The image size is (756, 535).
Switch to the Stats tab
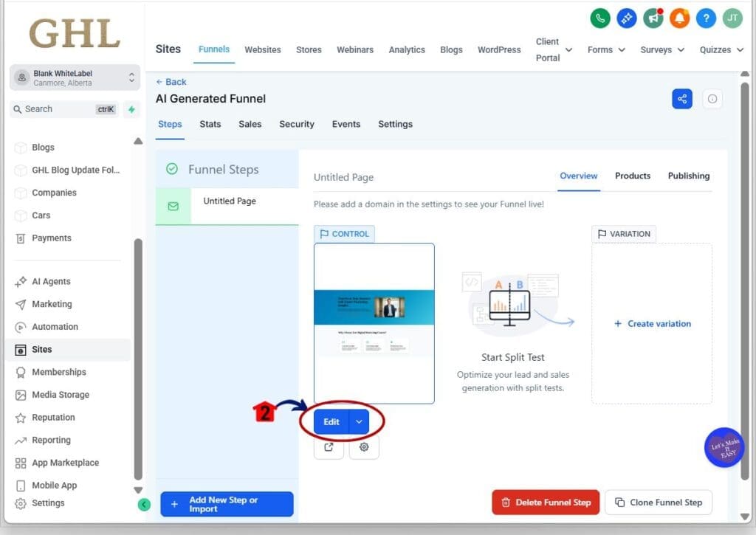point(210,124)
